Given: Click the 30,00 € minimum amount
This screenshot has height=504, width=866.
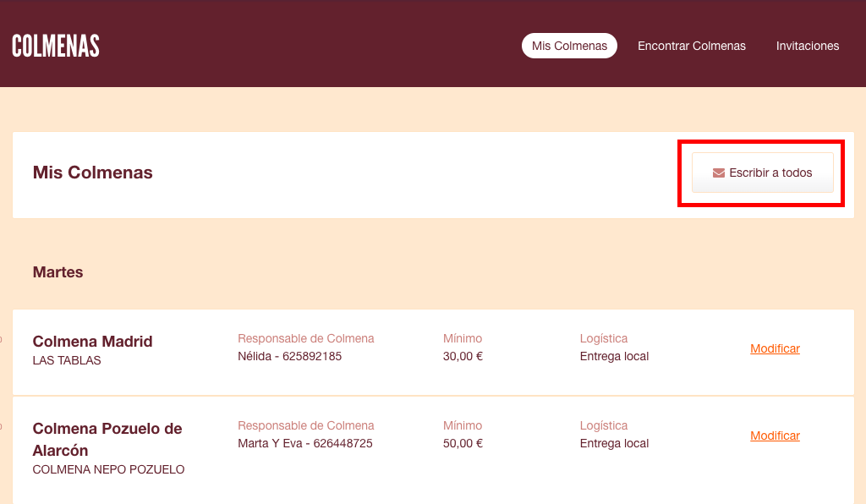Looking at the screenshot, I should click(x=463, y=356).
